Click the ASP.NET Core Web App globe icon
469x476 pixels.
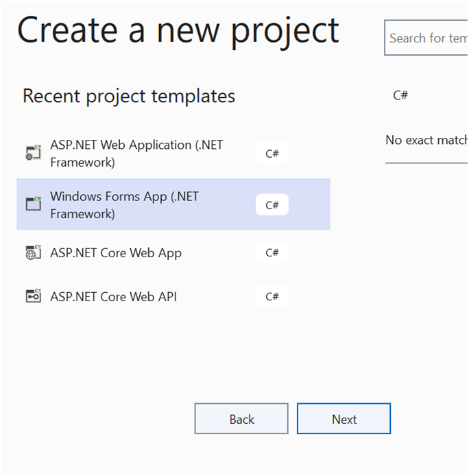[33, 252]
